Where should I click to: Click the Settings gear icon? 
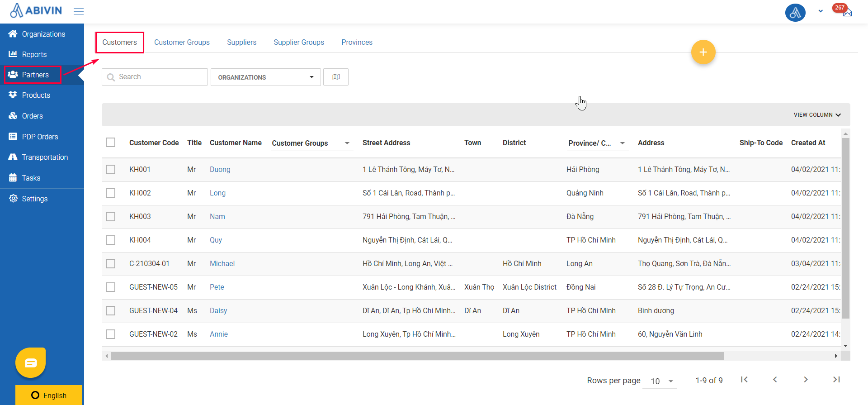(13, 199)
